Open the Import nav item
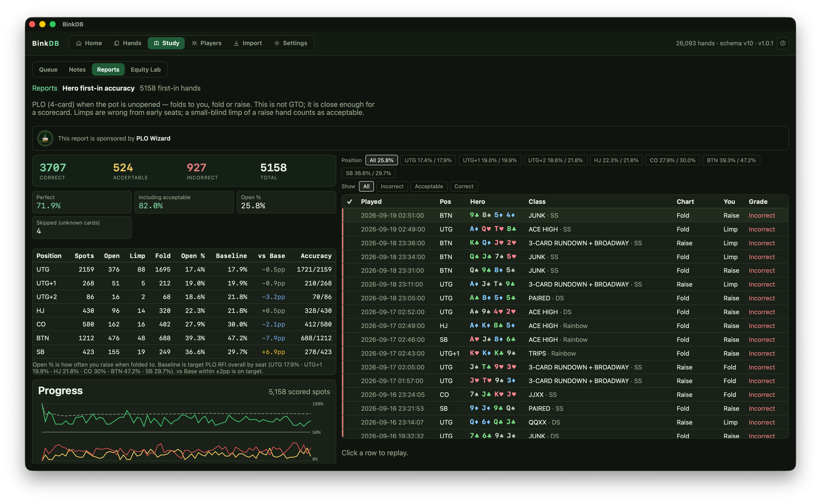This screenshot has height=504, width=821. click(248, 43)
